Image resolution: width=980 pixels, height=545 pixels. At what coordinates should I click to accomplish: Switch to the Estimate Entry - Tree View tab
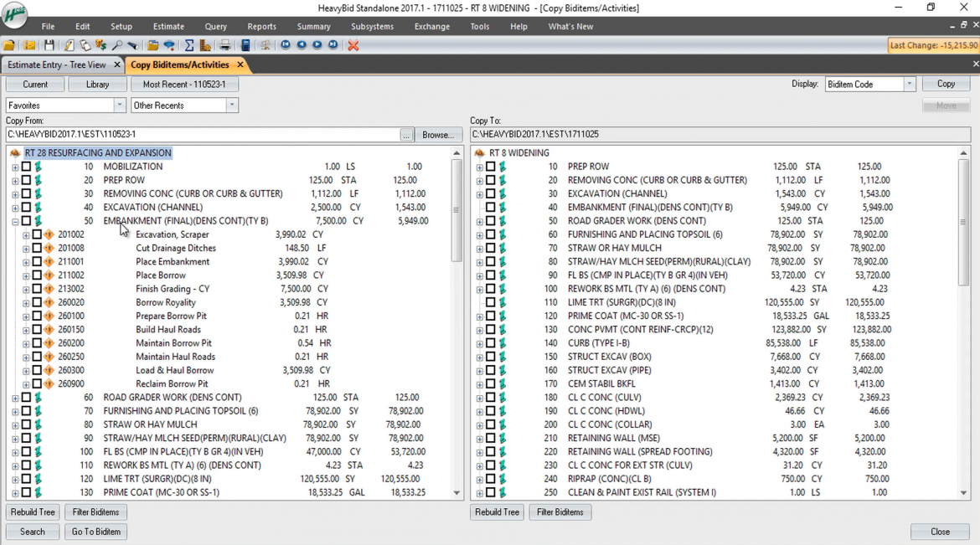[x=56, y=64]
